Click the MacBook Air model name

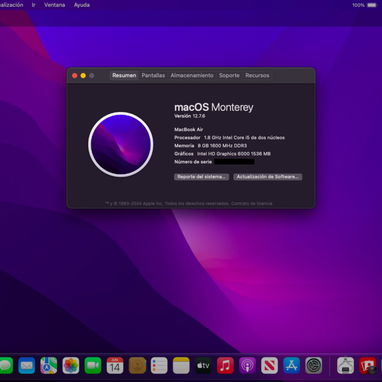tap(188, 129)
